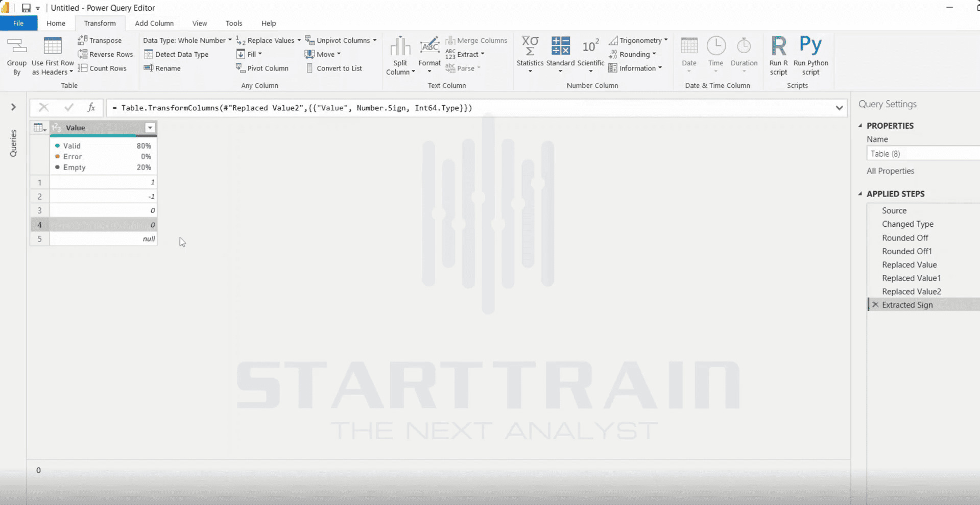Switch to the Add Column tab
This screenshot has height=505, width=980.
tap(154, 23)
